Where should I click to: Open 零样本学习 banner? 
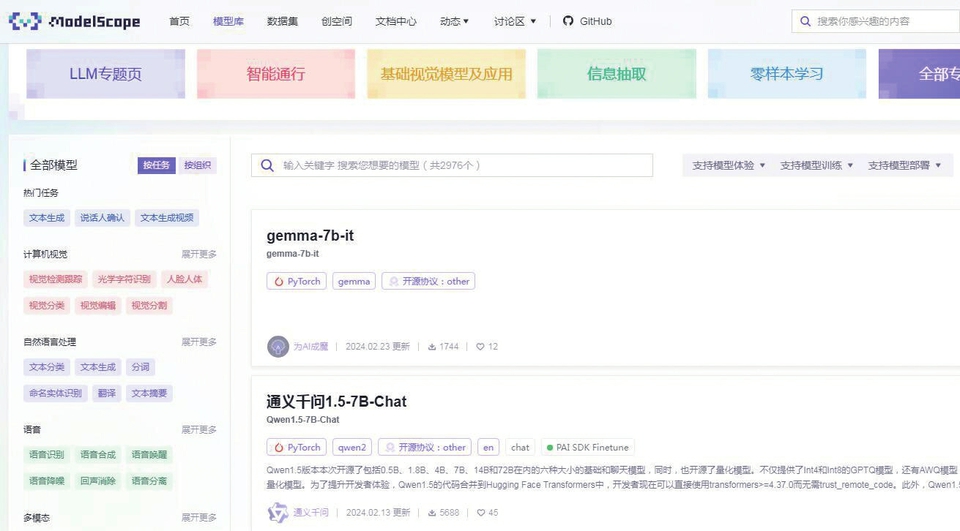tap(787, 74)
